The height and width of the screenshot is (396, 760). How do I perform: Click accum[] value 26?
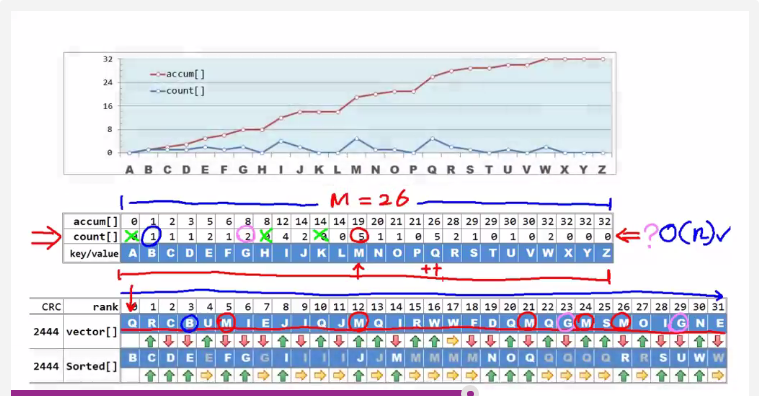click(434, 222)
